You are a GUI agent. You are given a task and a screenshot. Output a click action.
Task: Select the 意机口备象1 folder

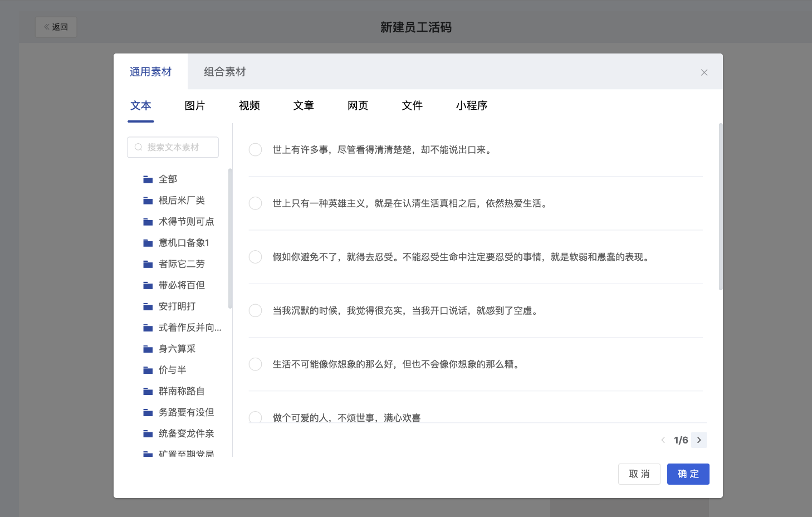coord(184,243)
